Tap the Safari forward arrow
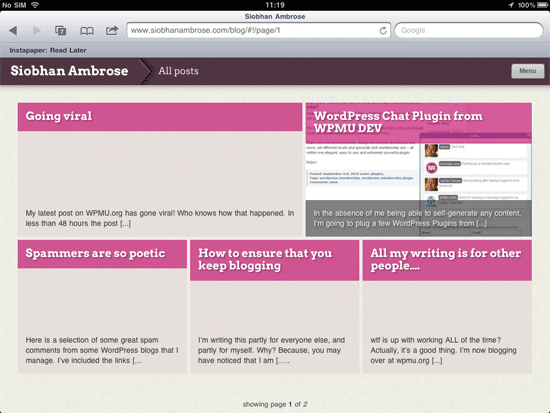 [37, 31]
